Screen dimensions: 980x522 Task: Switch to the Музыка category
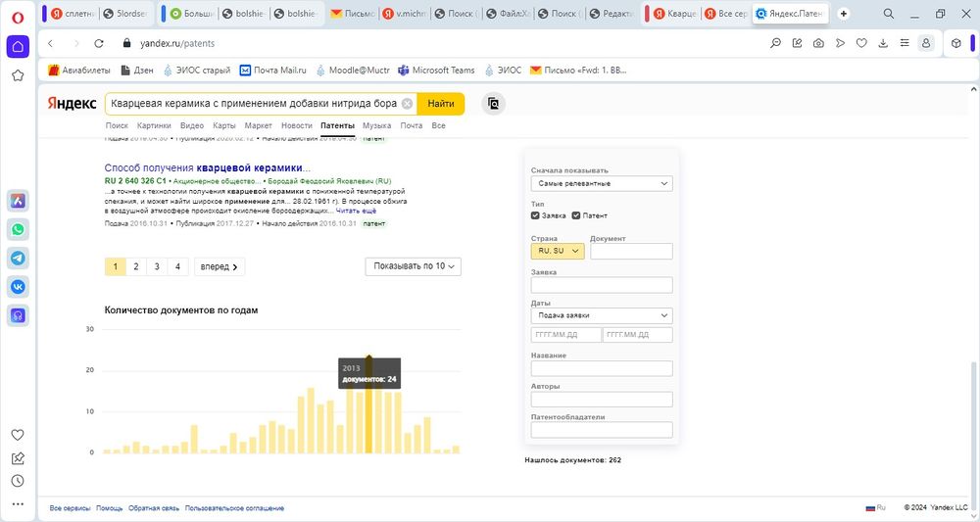(377, 125)
